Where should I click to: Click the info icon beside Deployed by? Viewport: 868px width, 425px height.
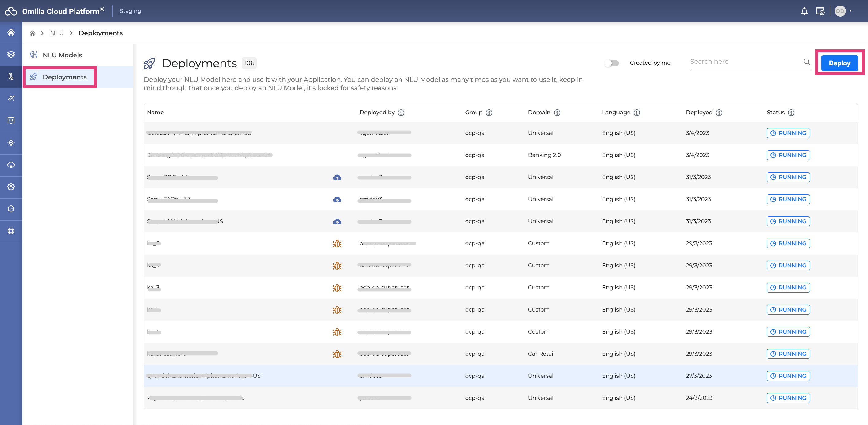click(401, 113)
